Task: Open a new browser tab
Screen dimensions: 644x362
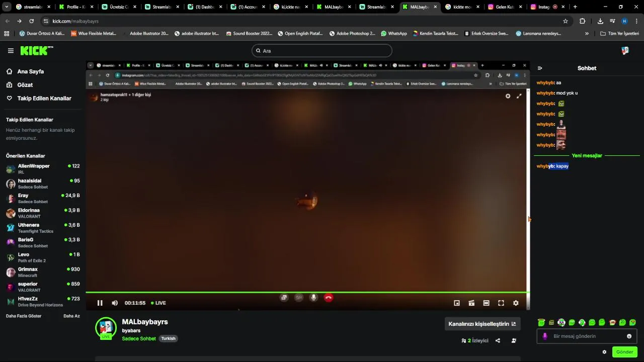Action: pos(575,7)
